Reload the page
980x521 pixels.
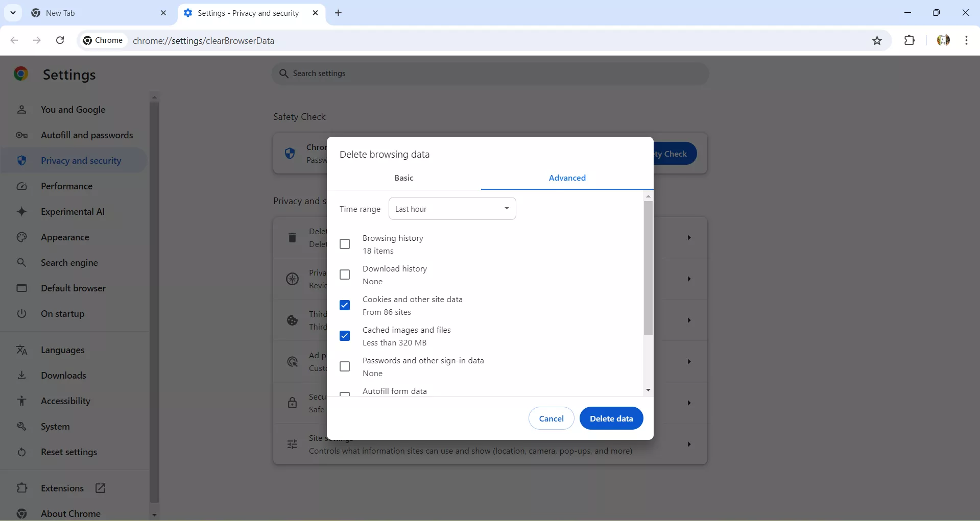tap(60, 40)
